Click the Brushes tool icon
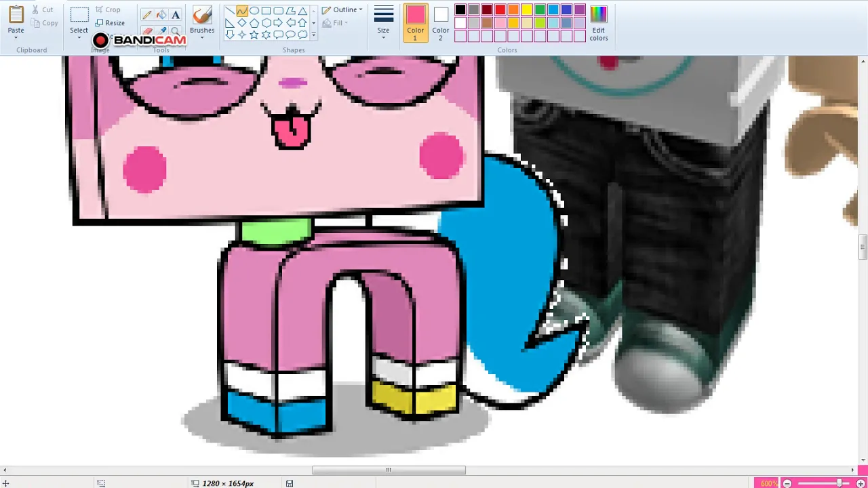Image resolution: width=868 pixels, height=488 pixels. 201,15
